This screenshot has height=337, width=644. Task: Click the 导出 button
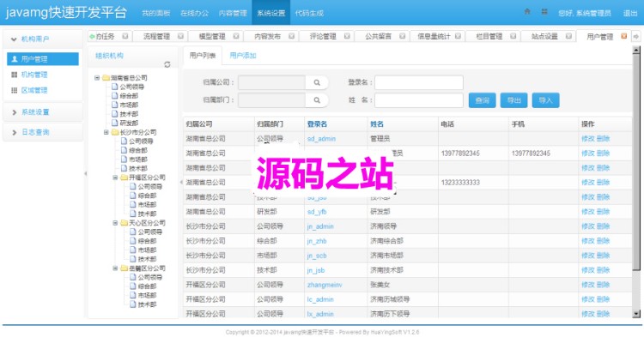513,100
